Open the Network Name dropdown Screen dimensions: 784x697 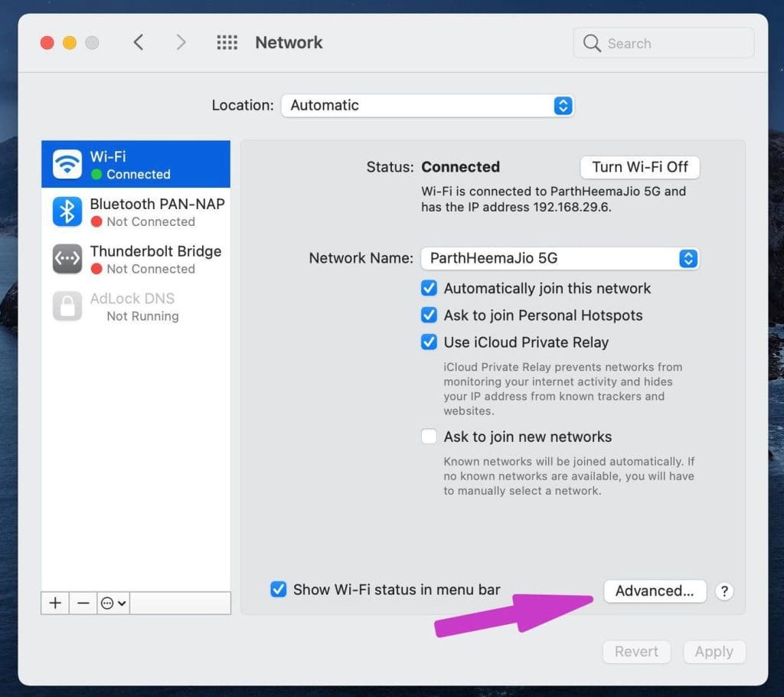pyautogui.click(x=560, y=259)
